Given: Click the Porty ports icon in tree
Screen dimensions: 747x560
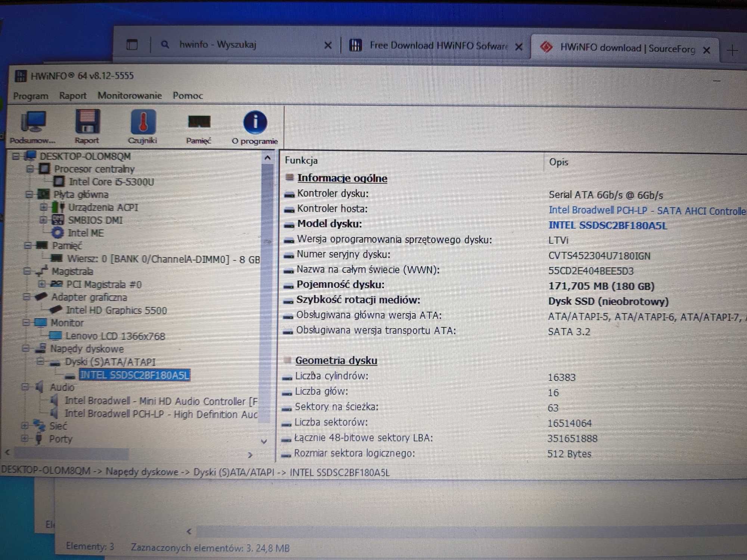Looking at the screenshot, I should 38,439.
